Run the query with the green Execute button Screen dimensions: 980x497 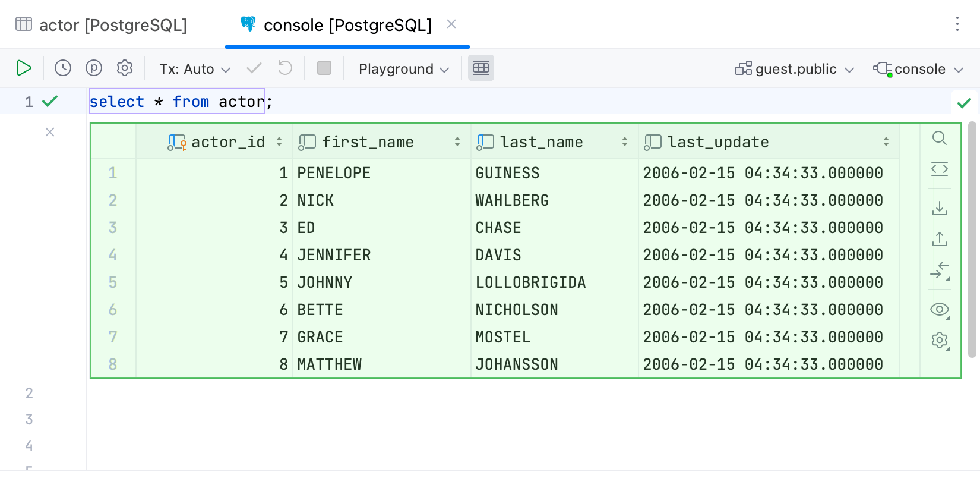24,68
